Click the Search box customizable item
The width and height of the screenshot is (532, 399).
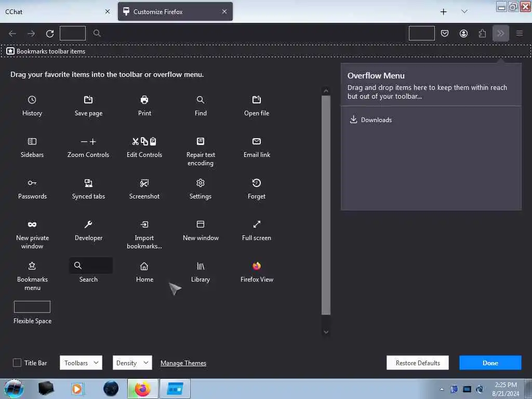[91, 265]
